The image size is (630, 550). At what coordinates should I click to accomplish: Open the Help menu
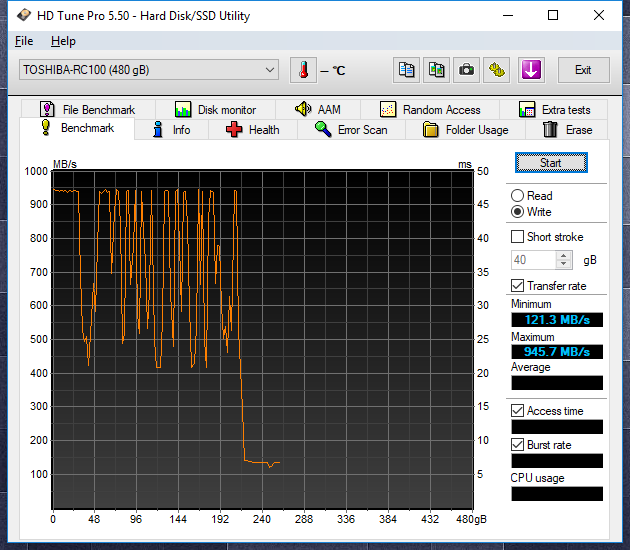point(63,41)
